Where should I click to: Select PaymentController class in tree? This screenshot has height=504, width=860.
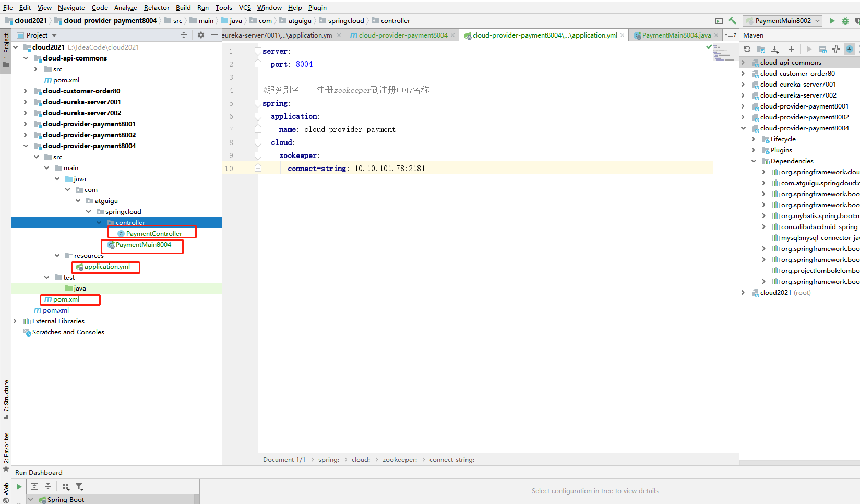click(x=154, y=233)
